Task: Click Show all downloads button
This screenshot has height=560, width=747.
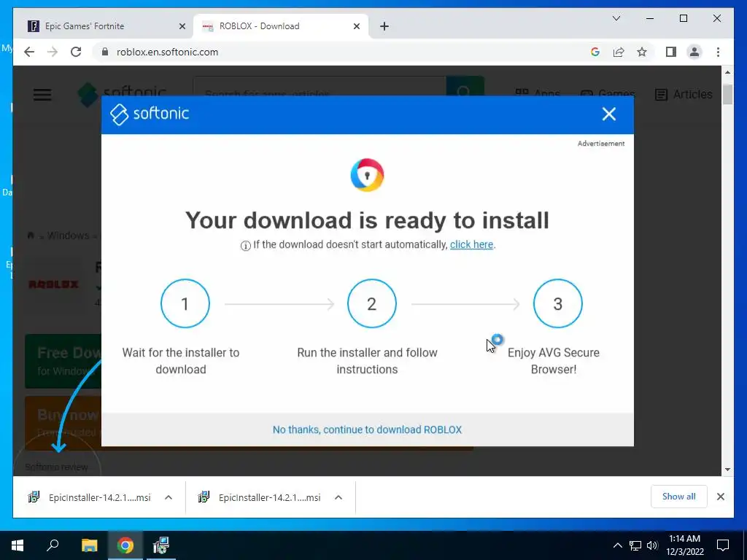Action: coord(679,497)
